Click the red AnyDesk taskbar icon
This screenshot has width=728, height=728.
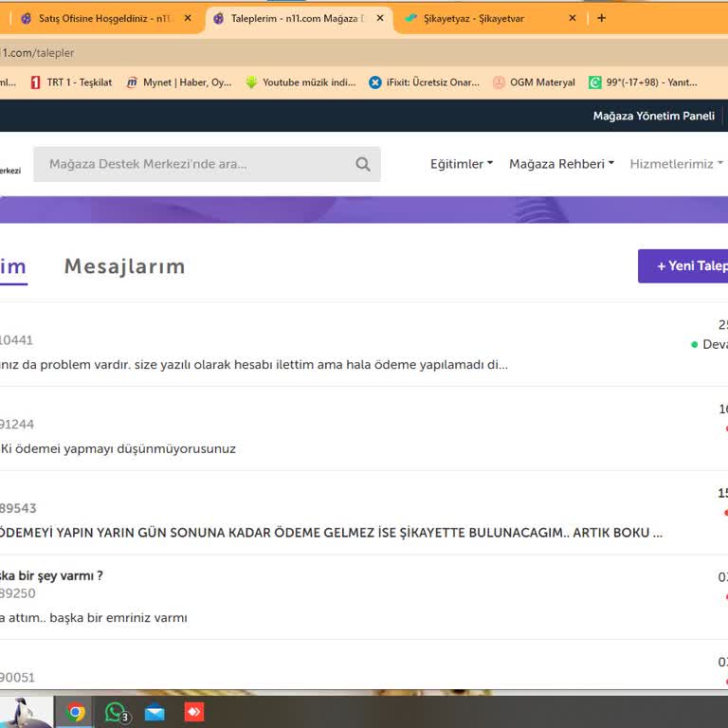(x=194, y=712)
